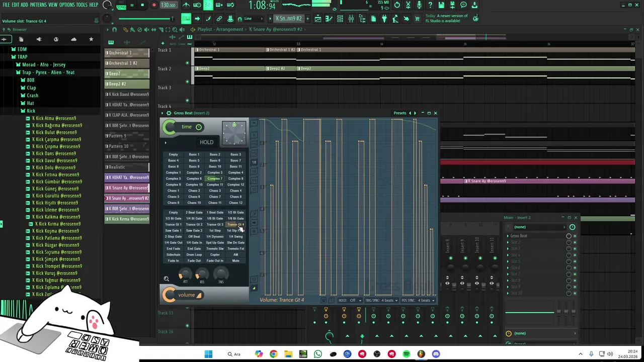Show audio clips in picker (waveform icon)

pos(126,42)
